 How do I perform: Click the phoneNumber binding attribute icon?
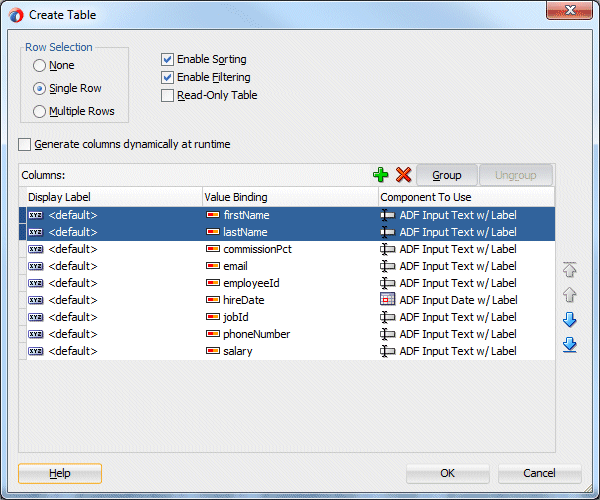tap(213, 334)
